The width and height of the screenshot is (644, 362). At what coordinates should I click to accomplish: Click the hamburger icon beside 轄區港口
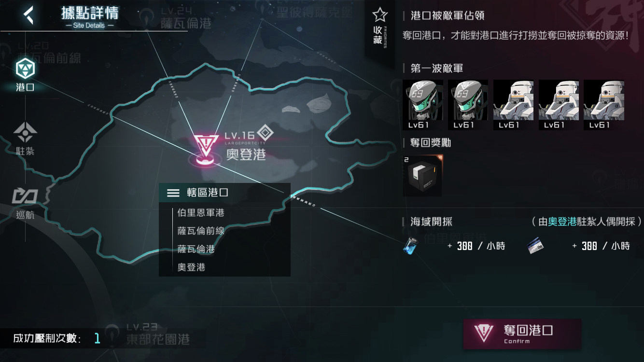click(x=173, y=193)
